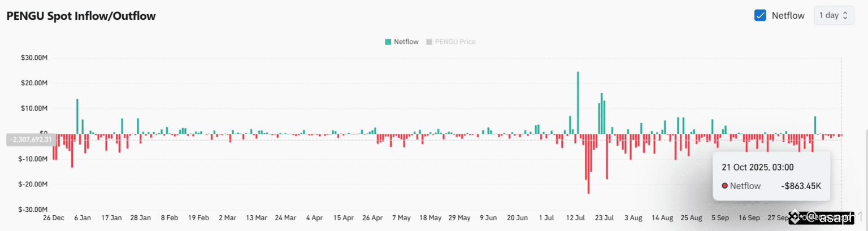Click the -2,307,692.31 axis value label
The image size is (868, 231).
point(29,139)
